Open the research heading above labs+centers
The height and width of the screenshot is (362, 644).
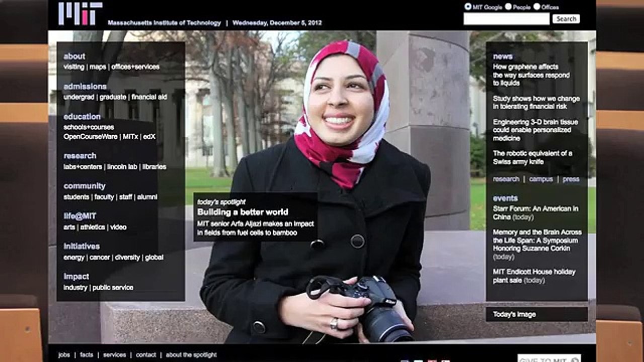click(x=80, y=156)
